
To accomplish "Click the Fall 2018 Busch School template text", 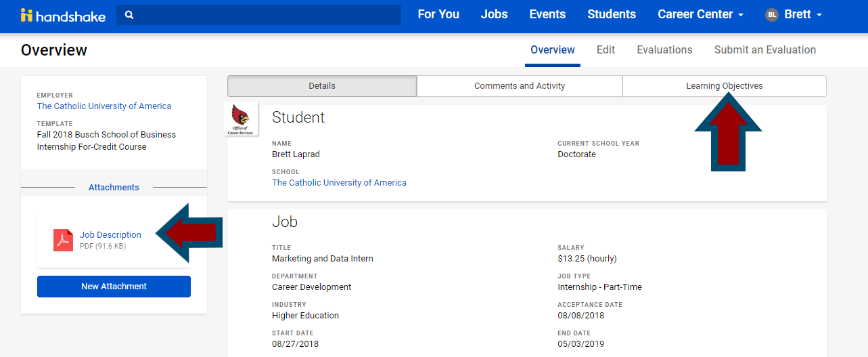I will [x=106, y=141].
